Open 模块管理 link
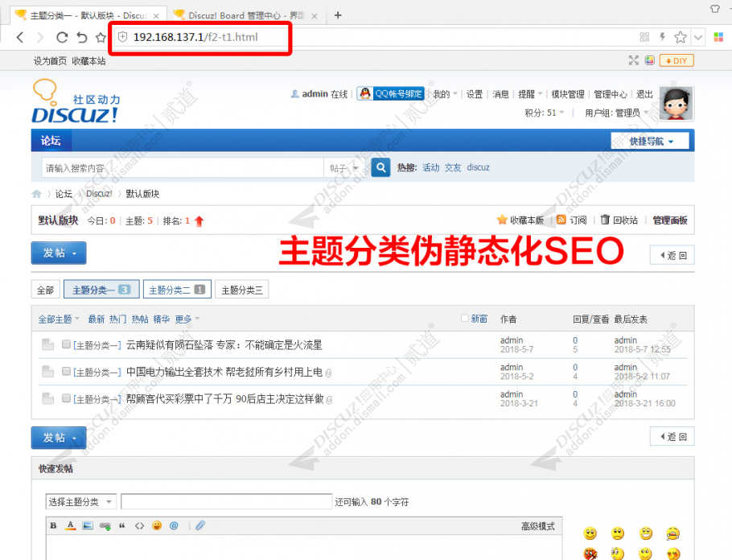 tap(568, 94)
